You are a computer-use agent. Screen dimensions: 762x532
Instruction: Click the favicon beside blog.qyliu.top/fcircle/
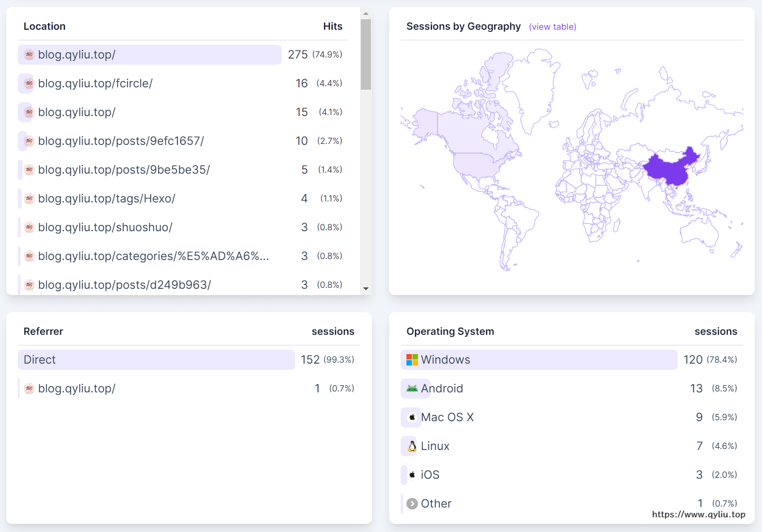pos(29,83)
